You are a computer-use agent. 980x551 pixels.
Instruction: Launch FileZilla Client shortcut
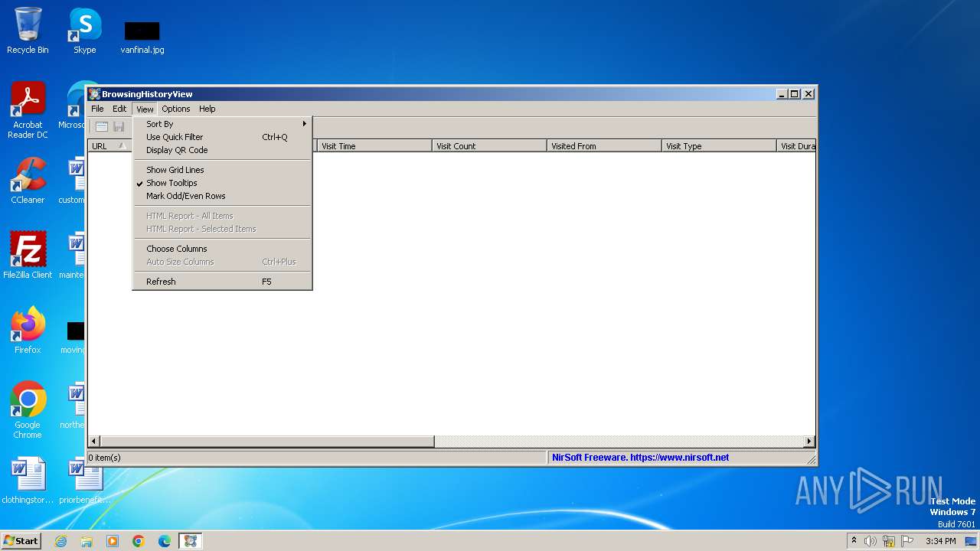[28, 256]
